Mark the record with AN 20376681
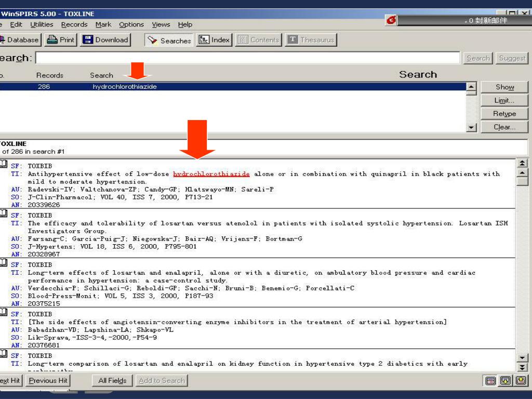The height and width of the screenshot is (399, 532). (4, 312)
